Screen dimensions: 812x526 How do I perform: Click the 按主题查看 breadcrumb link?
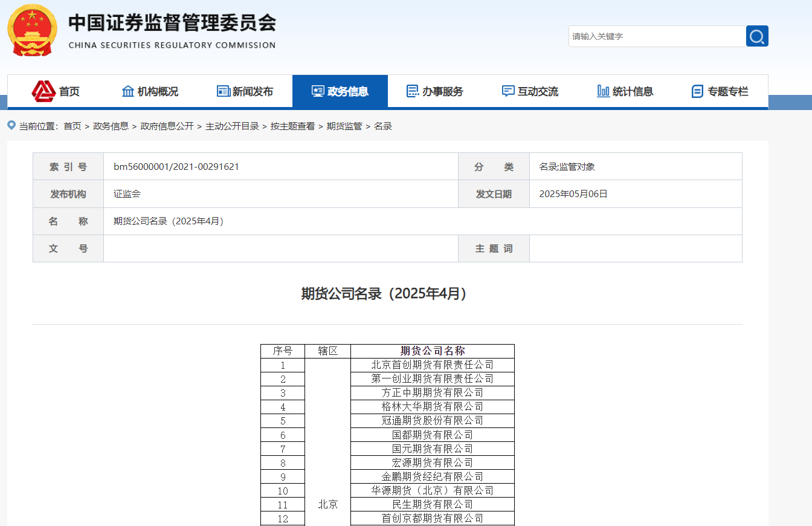(293, 126)
